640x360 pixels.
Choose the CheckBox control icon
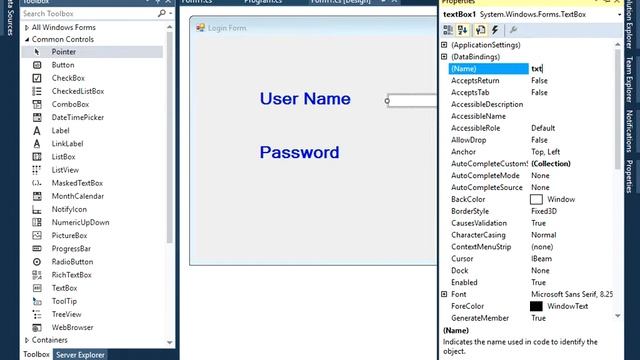coord(37,78)
